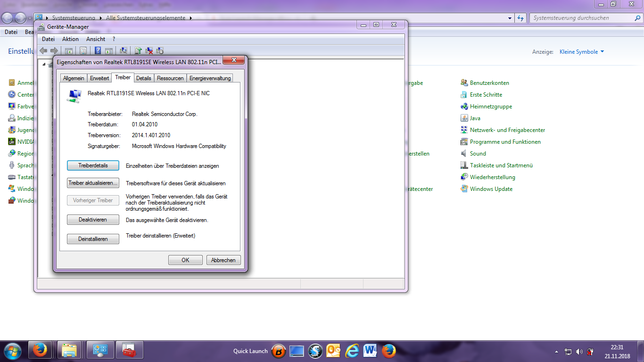The height and width of the screenshot is (362, 644).
Task: Click the Abbrechen button
Action: (223, 260)
